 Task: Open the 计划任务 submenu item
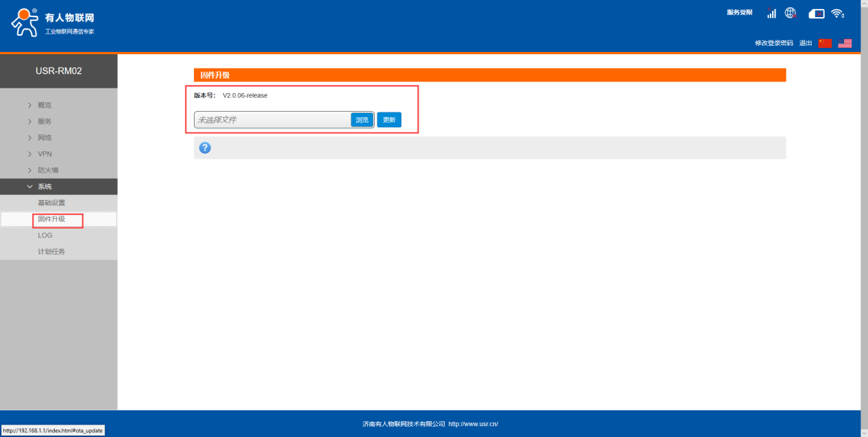click(51, 251)
